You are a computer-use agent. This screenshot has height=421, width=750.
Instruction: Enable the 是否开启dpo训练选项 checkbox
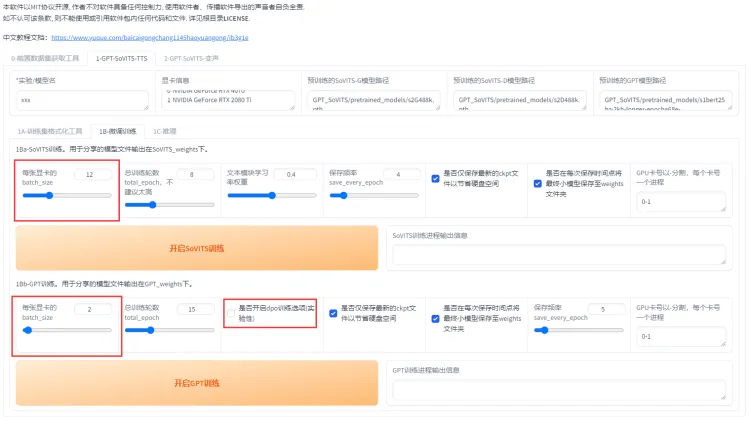[231, 313]
